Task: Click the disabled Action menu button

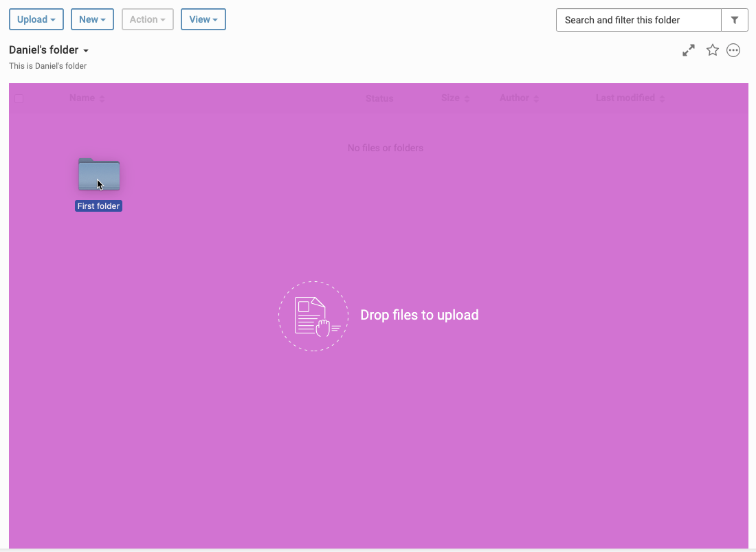Action: coord(147,19)
